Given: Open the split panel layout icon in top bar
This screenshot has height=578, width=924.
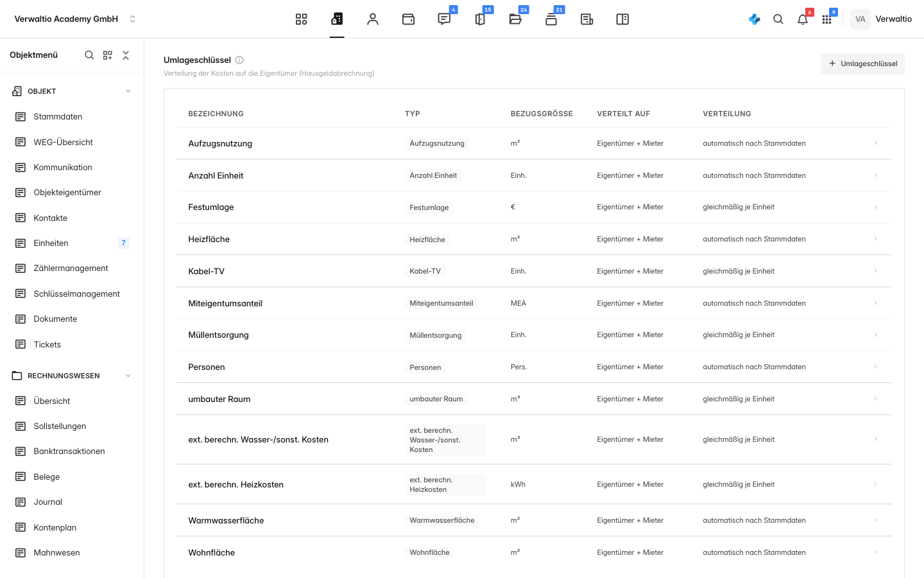Looking at the screenshot, I should (x=622, y=19).
